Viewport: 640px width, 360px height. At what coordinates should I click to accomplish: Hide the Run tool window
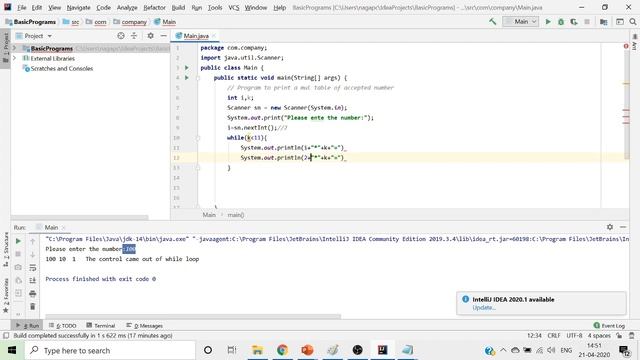click(x=623, y=227)
